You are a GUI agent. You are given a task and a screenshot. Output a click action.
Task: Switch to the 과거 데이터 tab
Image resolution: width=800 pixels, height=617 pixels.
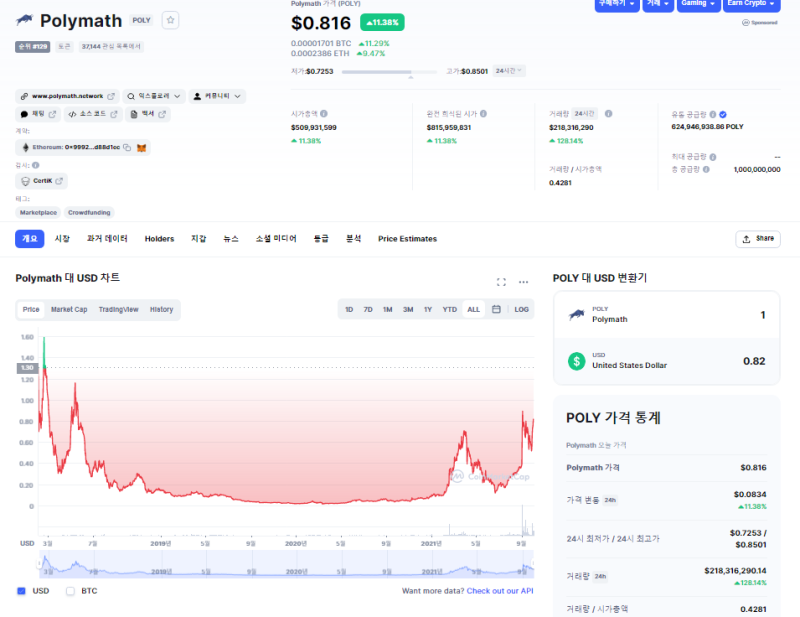coord(107,239)
